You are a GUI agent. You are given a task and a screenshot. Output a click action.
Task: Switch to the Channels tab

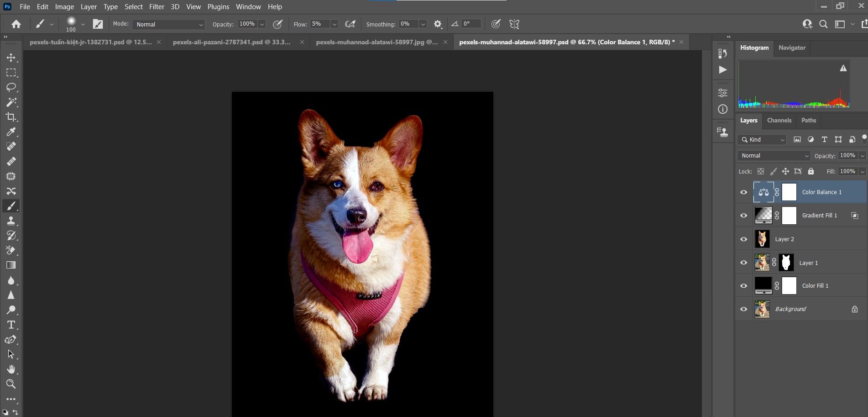tap(779, 121)
